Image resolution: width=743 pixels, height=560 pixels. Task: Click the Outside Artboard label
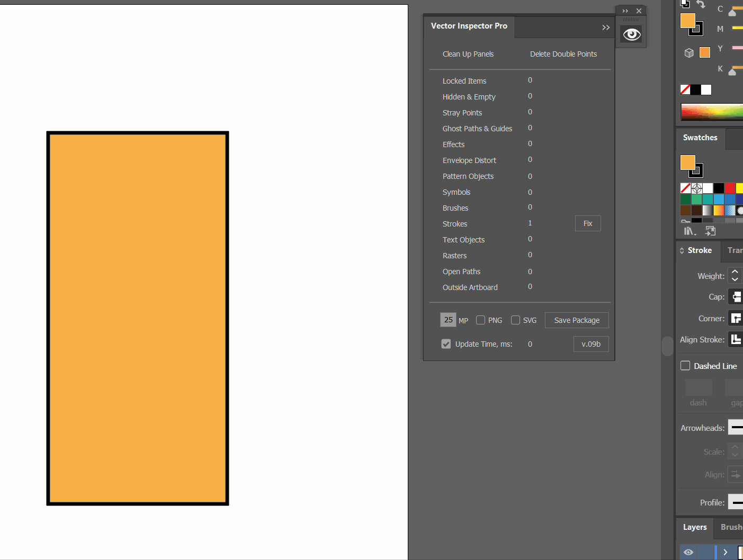coord(470,287)
